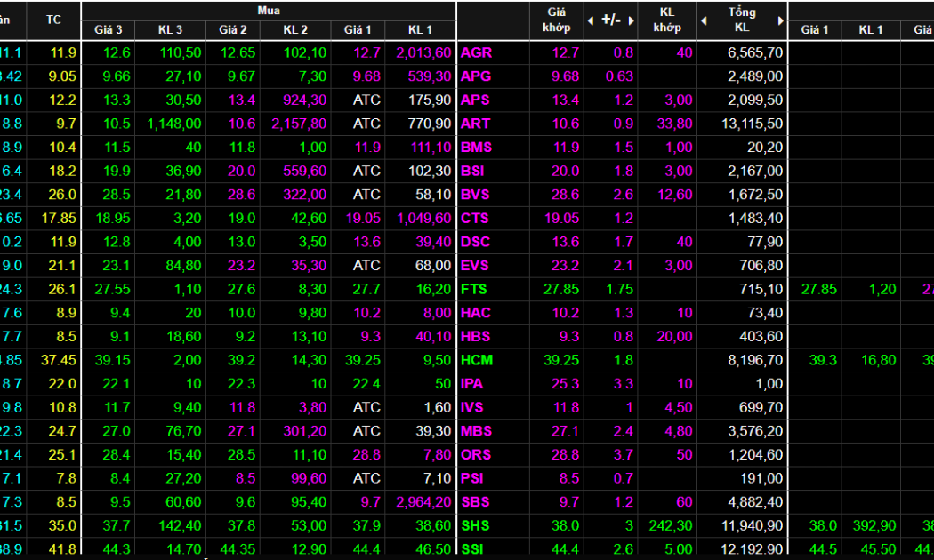
Task: Select MBS total volume 3,576,20
Action: click(x=755, y=431)
